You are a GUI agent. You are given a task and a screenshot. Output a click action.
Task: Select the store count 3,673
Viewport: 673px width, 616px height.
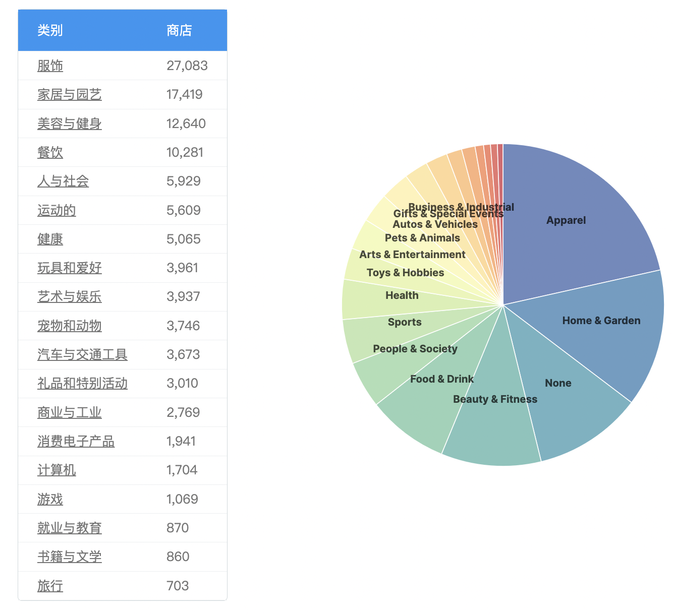pyautogui.click(x=183, y=354)
